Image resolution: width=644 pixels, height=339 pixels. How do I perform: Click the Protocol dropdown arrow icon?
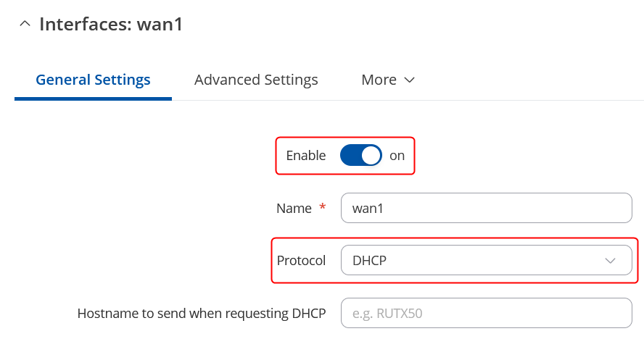point(611,261)
